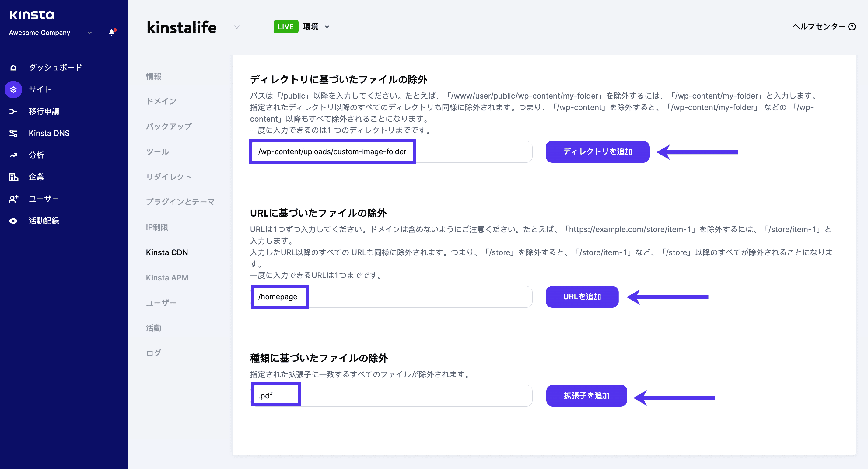Focus the .pdf extension exclusion input
This screenshot has width=868, height=469.
(391, 396)
